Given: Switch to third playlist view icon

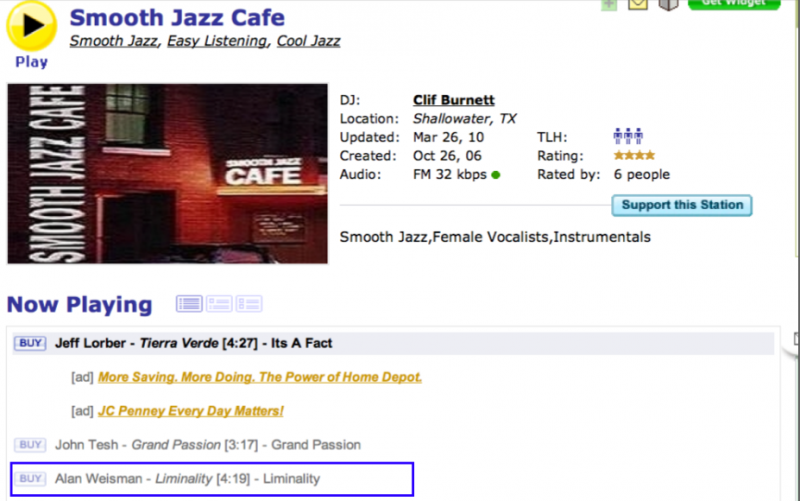Looking at the screenshot, I should coord(248,303).
